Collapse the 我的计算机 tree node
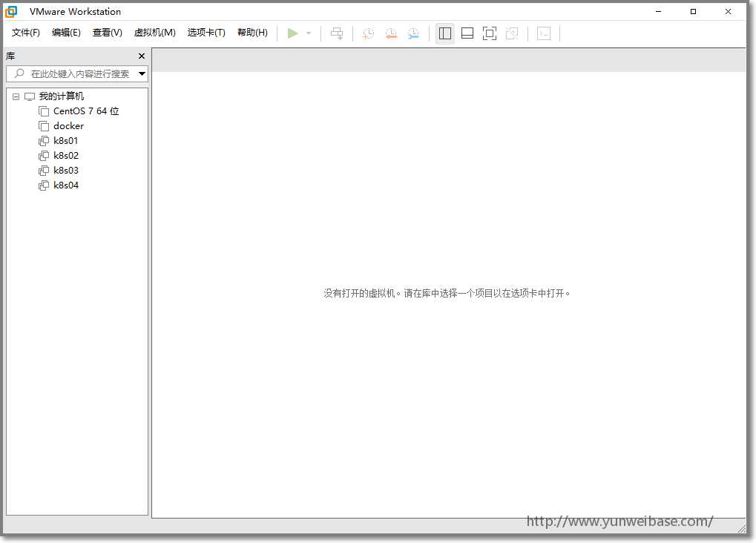This screenshot has width=756, height=543. [x=16, y=97]
